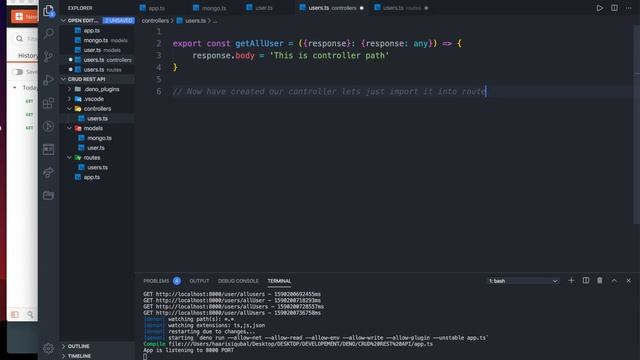
Task: Click the Run play button in editor toolbar
Action: [600, 8]
